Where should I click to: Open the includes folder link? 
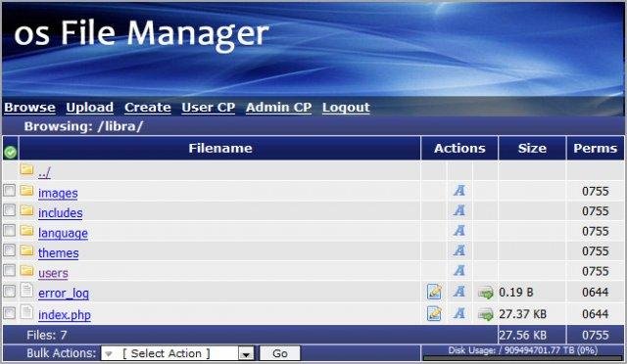click(61, 213)
